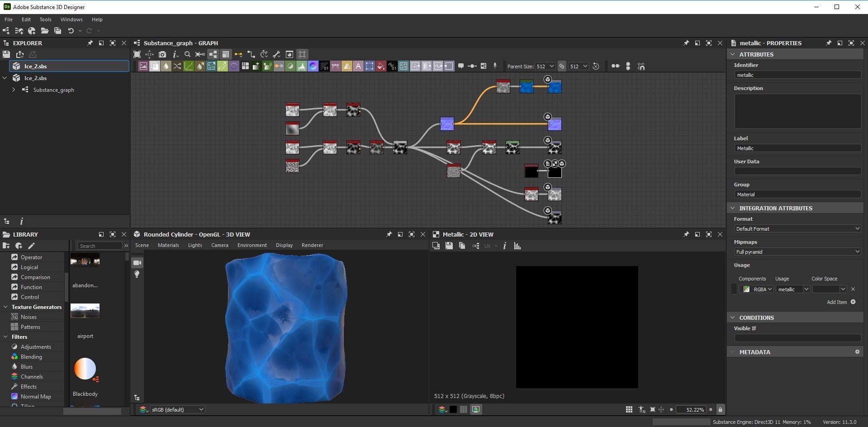Toggle the display color management button in 2D view
Viewport: 868px width, 427px height.
(x=476, y=409)
